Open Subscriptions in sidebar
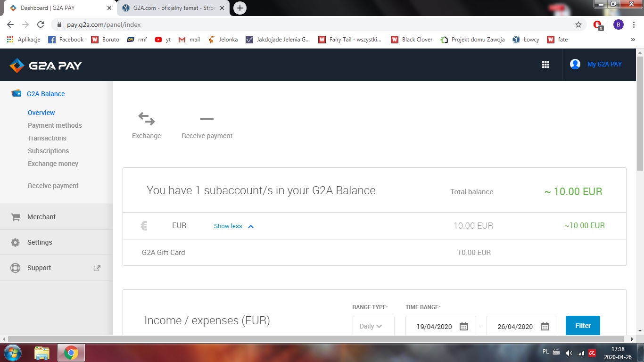 48,151
